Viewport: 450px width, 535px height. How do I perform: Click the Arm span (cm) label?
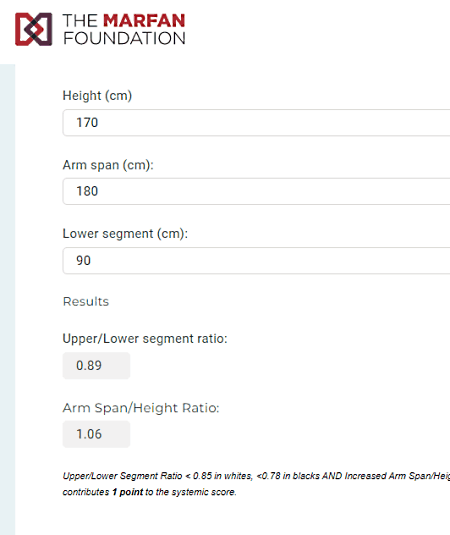(x=108, y=165)
